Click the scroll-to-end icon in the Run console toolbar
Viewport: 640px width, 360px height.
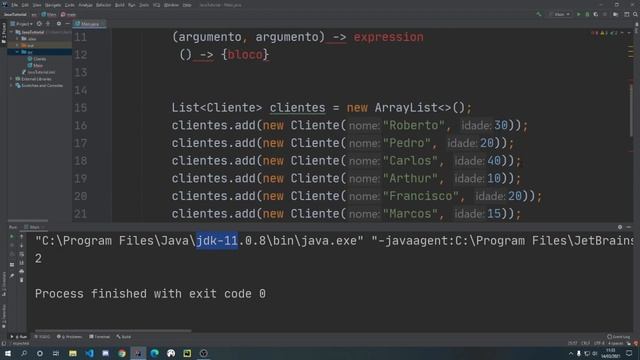point(22,262)
